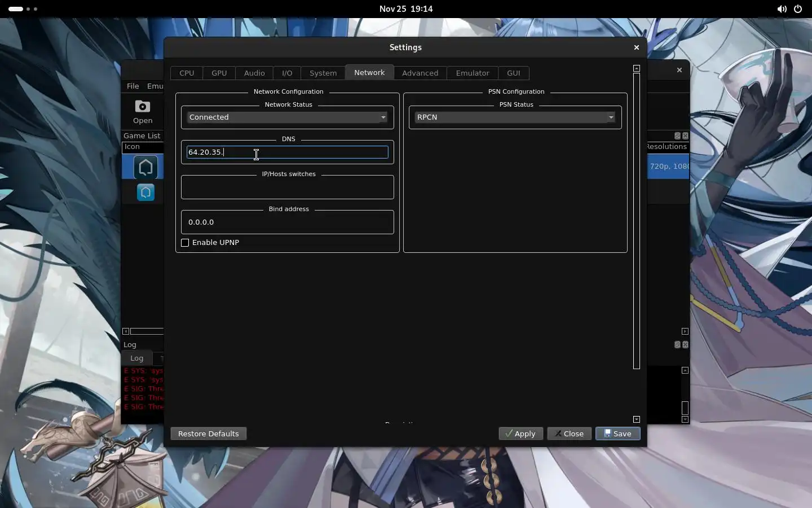812x508 pixels.
Task: Open the Network Status dropdown showing Connected
Action: [x=287, y=117]
